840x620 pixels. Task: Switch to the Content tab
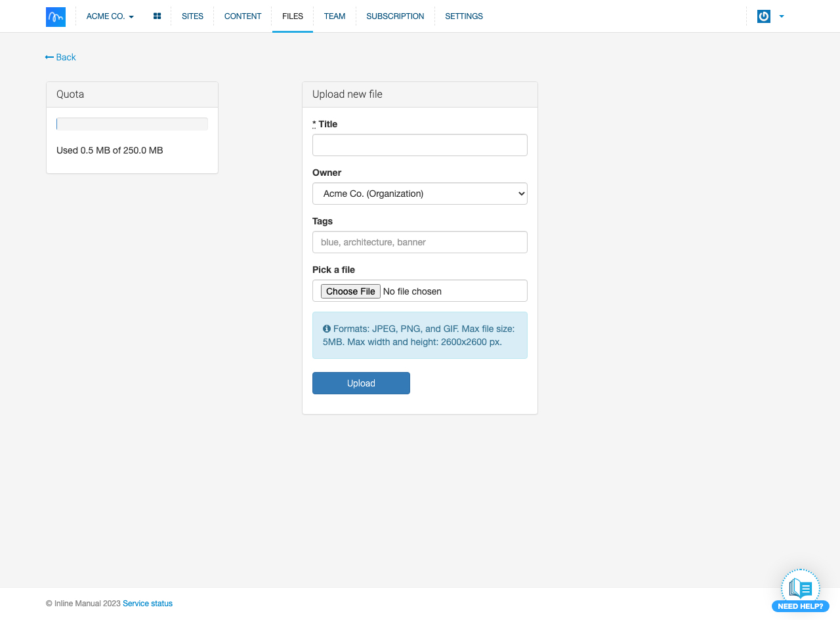point(243,16)
